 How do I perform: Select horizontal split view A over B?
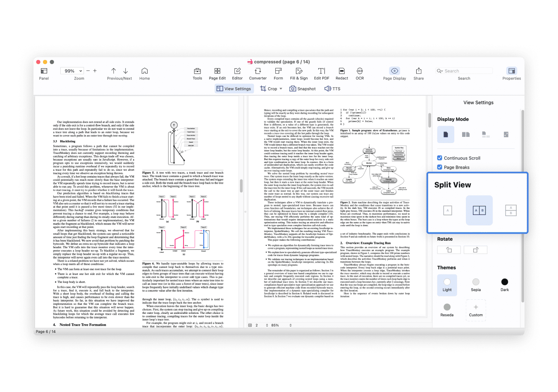click(x=511, y=210)
